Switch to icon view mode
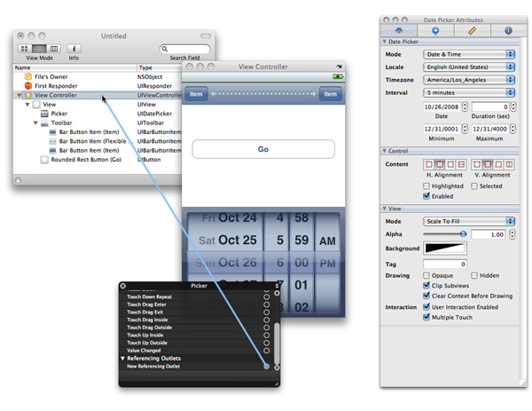 [x=26, y=48]
